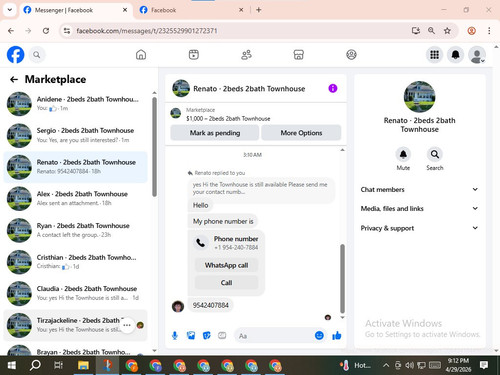Screen dimensions: 500x375
Task: Open Windows taskbar search
Action: [35, 365]
